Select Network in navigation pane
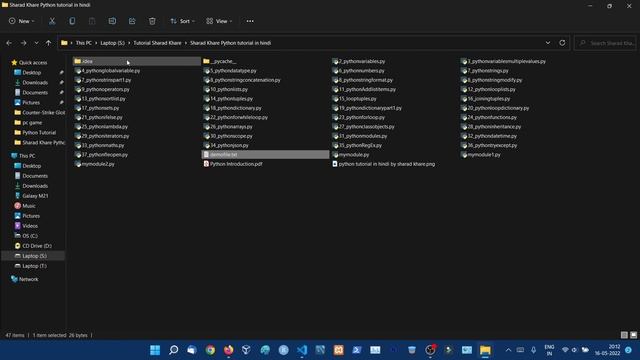640x360 pixels. 28,279
